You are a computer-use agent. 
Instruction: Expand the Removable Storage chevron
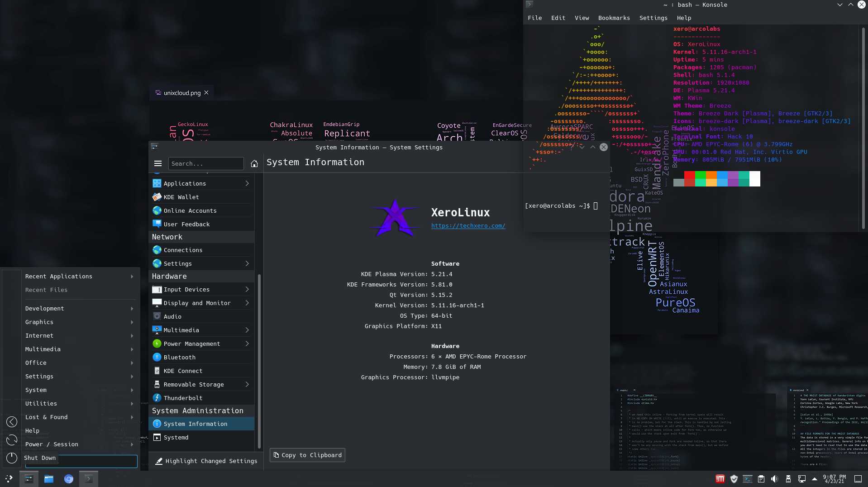pos(247,384)
